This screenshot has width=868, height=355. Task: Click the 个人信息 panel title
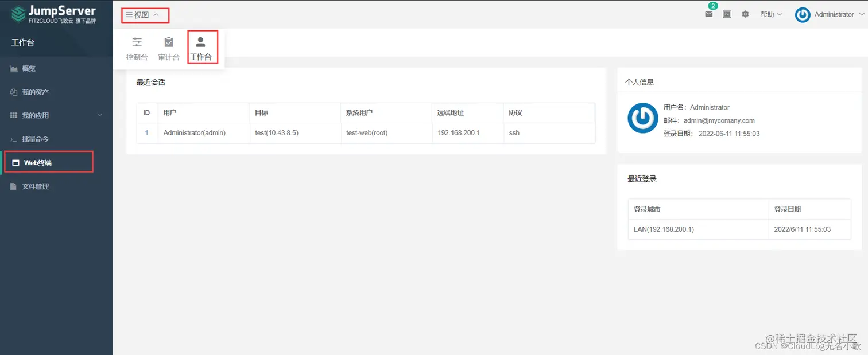pos(640,82)
